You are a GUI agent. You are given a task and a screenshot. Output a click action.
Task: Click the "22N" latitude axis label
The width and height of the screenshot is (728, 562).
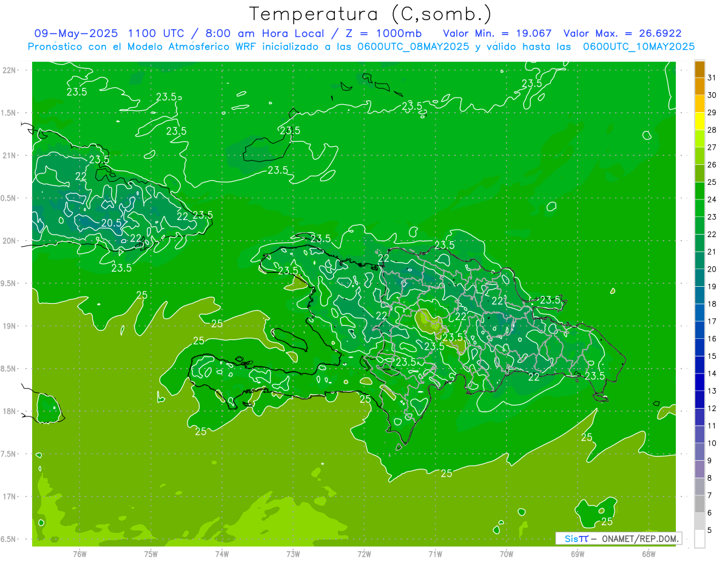(10, 70)
